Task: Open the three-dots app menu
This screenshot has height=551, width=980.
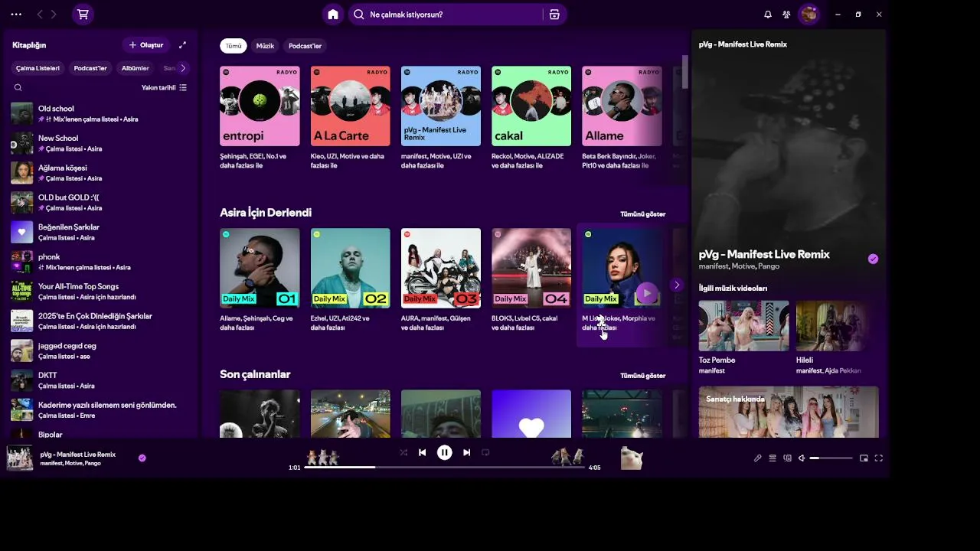Action: point(16,15)
